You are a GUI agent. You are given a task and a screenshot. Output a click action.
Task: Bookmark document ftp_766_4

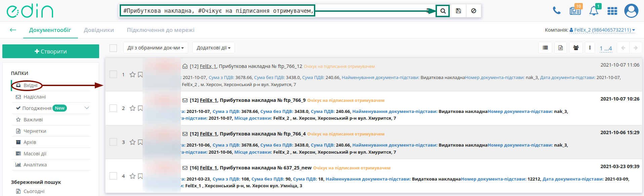point(140,142)
